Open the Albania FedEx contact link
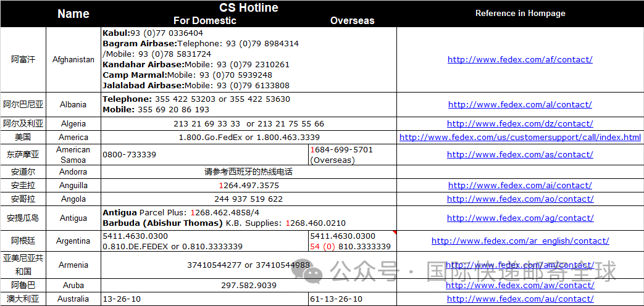644x306 pixels. pos(520,105)
